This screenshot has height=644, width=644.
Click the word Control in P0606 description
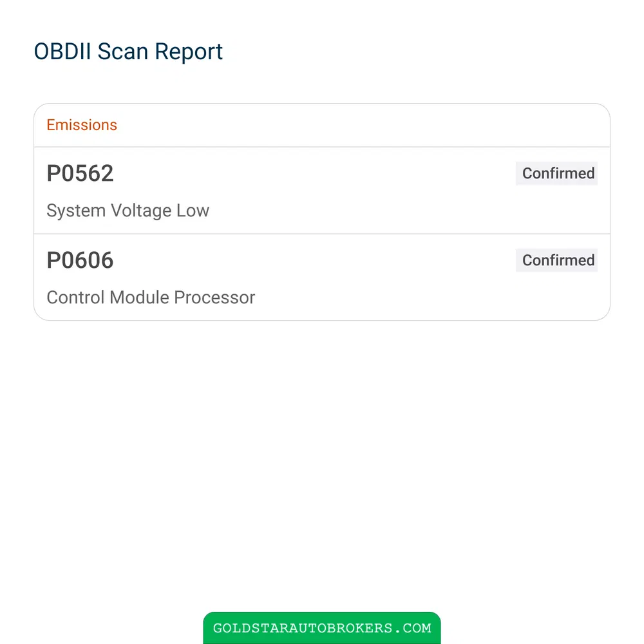(x=75, y=298)
